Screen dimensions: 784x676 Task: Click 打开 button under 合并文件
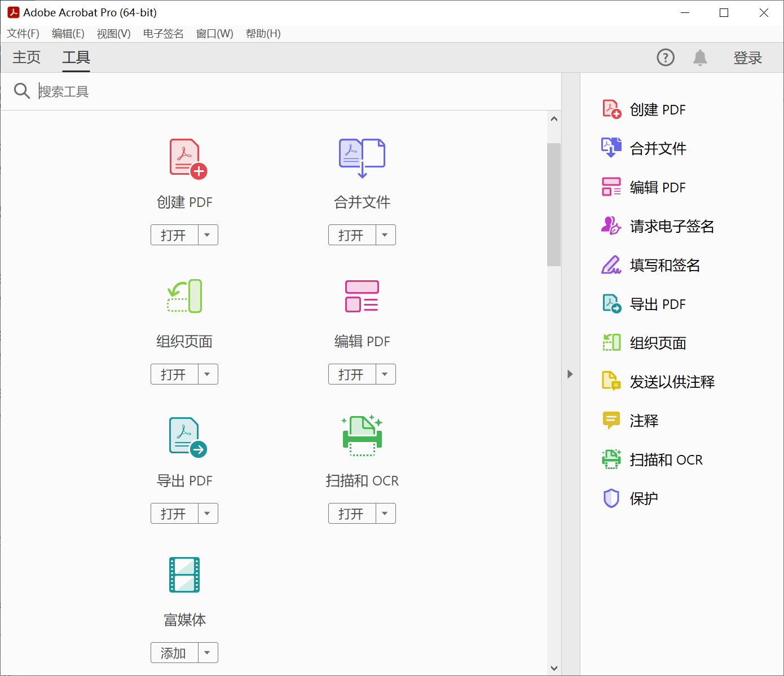(x=352, y=235)
